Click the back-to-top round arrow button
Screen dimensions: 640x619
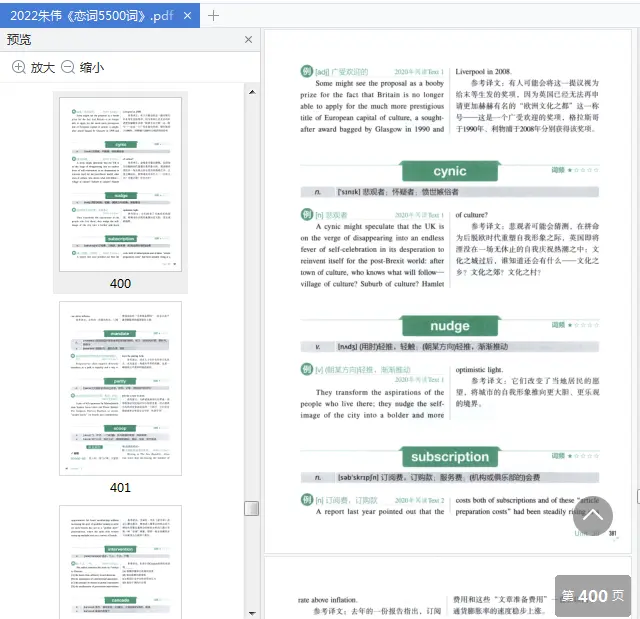593,516
